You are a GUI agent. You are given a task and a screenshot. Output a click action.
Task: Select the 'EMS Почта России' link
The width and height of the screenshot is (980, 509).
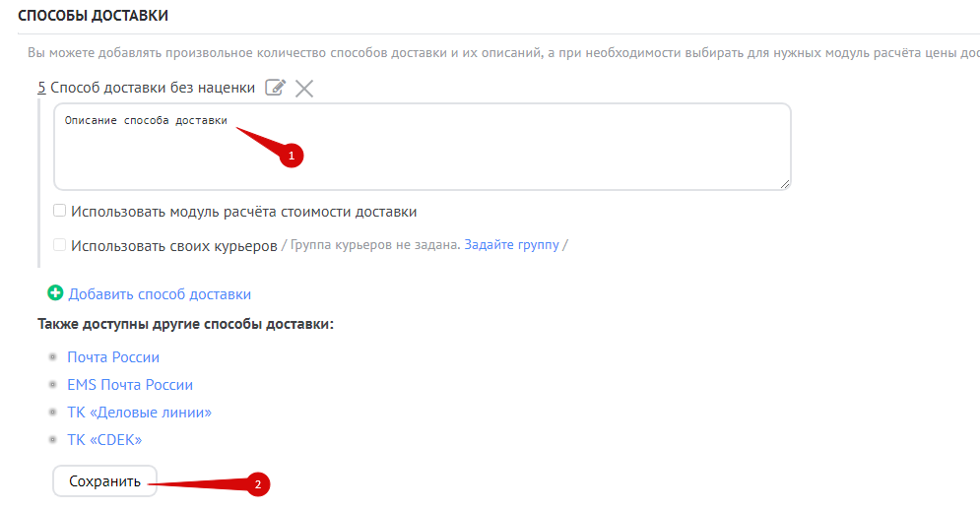click(130, 385)
